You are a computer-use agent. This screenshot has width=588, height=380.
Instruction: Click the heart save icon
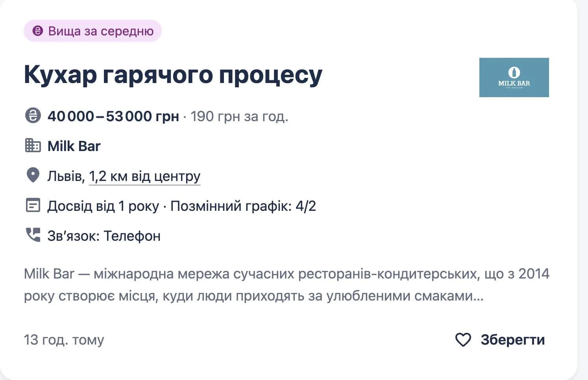point(463,340)
